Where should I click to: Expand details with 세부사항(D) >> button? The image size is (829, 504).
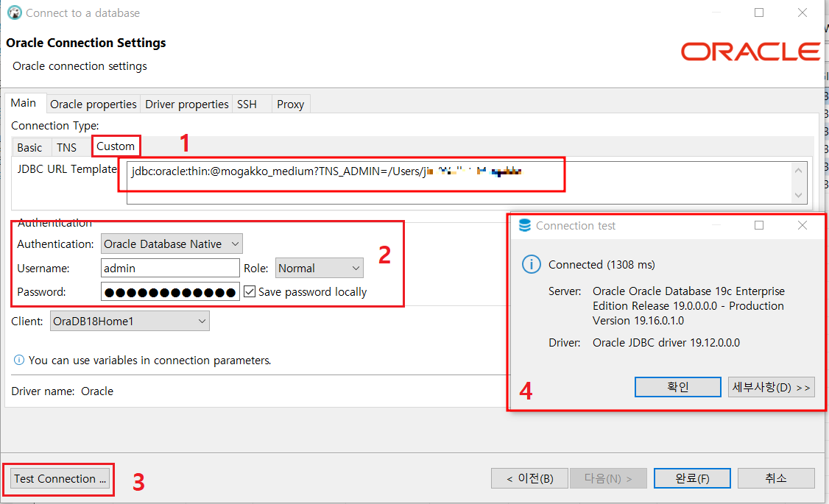pos(772,387)
